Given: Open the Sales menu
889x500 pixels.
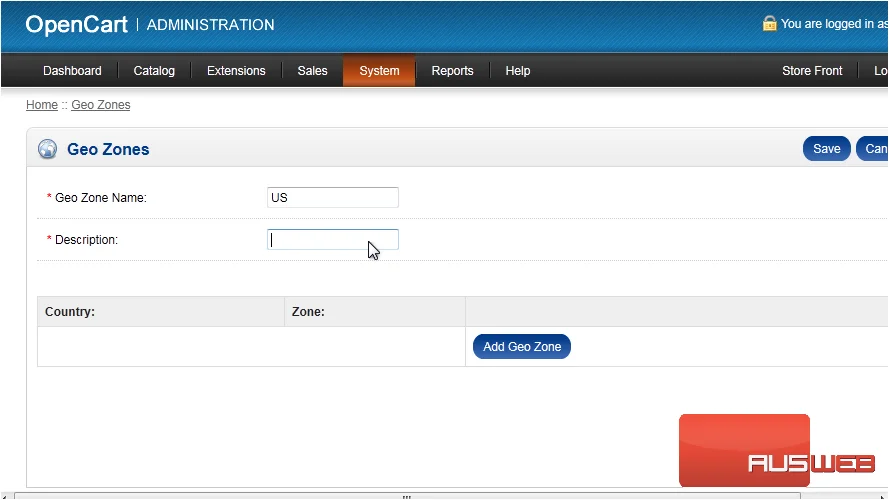Looking at the screenshot, I should 312,71.
